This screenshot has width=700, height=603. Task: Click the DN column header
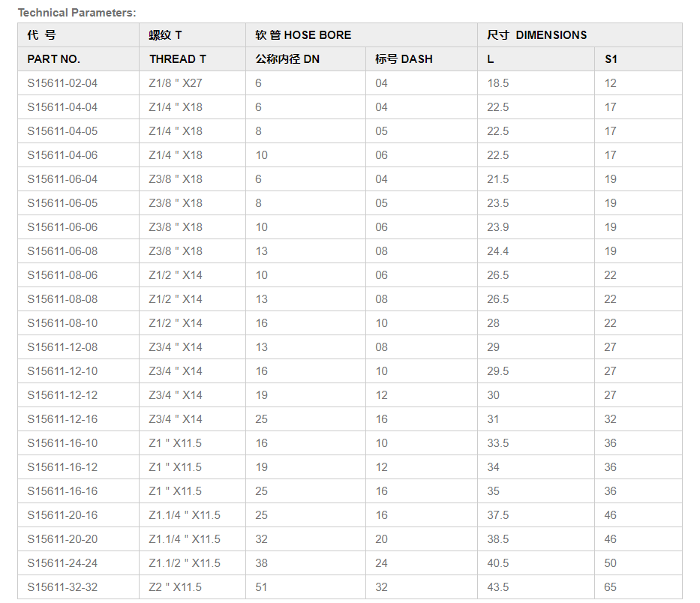287,59
